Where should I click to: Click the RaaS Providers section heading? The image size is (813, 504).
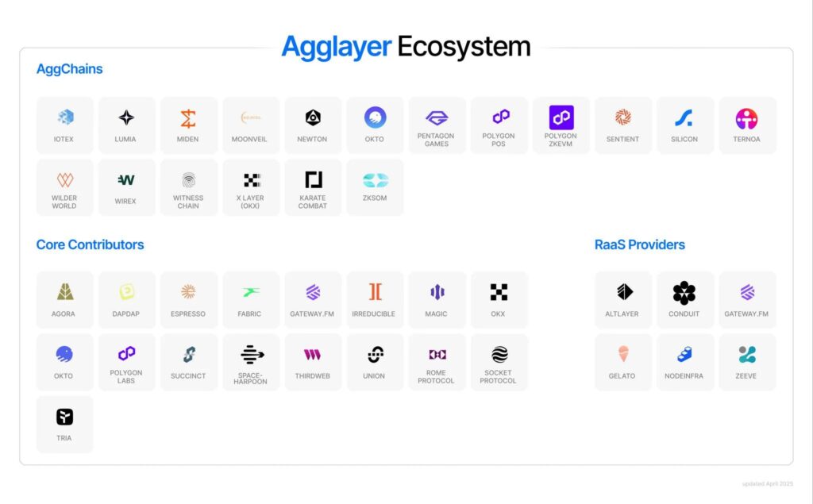tap(640, 244)
